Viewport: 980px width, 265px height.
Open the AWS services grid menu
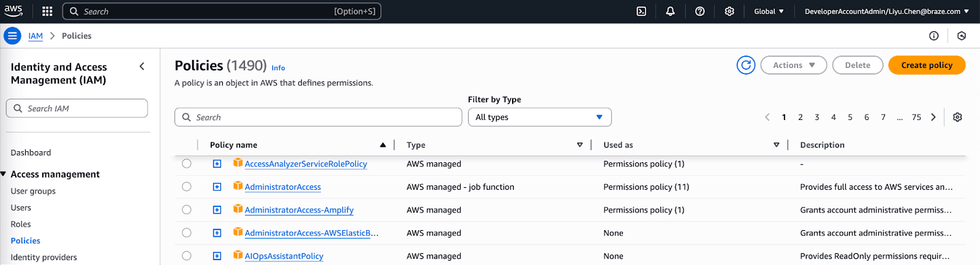[47, 12]
